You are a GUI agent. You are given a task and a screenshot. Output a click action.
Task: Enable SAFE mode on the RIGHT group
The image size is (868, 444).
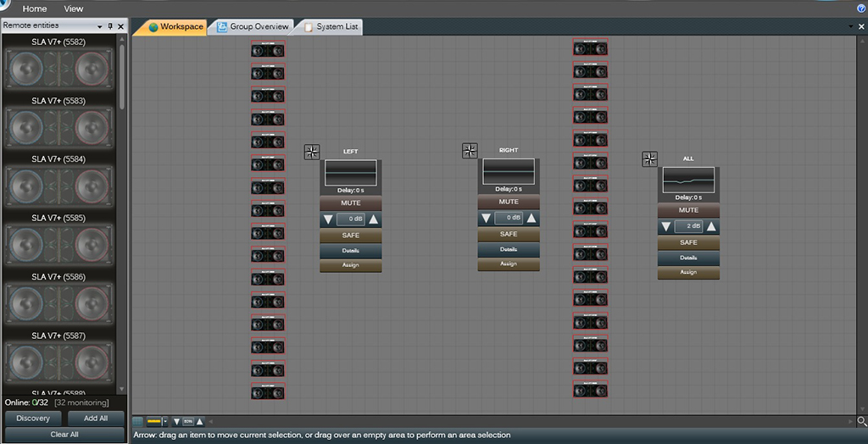pyautogui.click(x=509, y=235)
